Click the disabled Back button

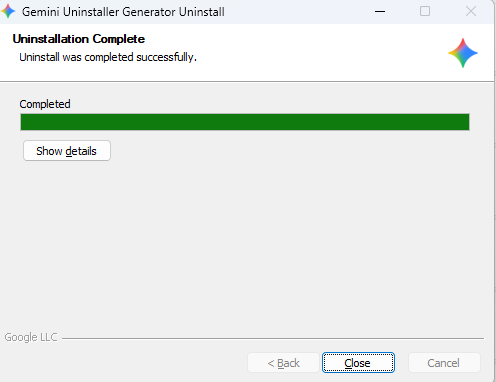(x=283, y=362)
